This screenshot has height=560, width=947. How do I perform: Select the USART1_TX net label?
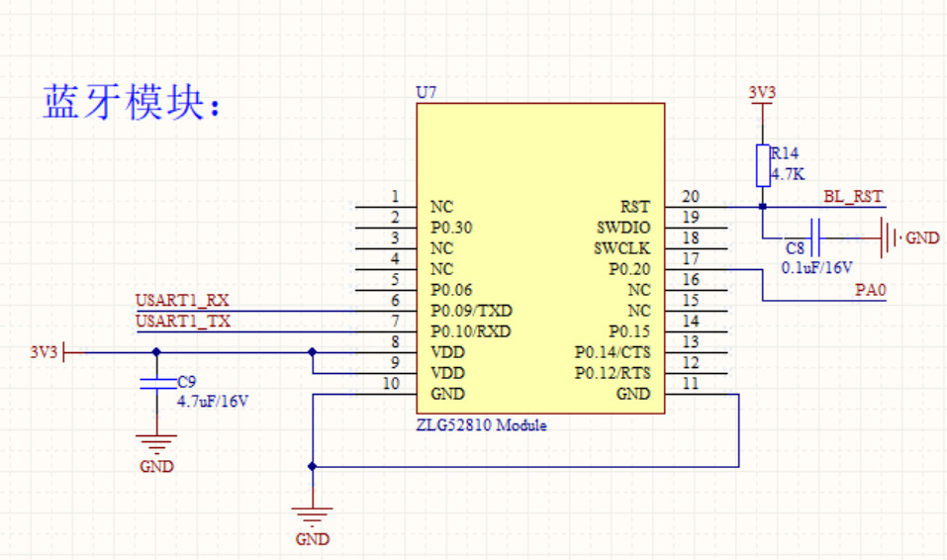click(x=183, y=321)
